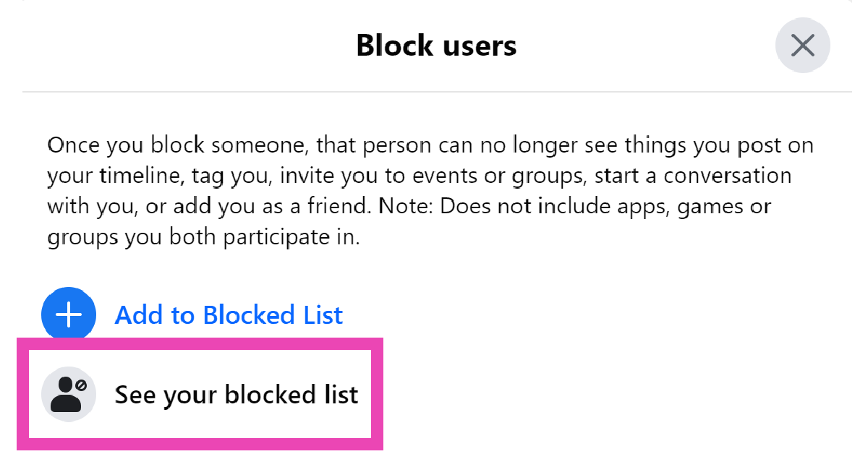The width and height of the screenshot is (868, 454).
Task: Click the divider line under the dialog header
Action: pos(434,91)
